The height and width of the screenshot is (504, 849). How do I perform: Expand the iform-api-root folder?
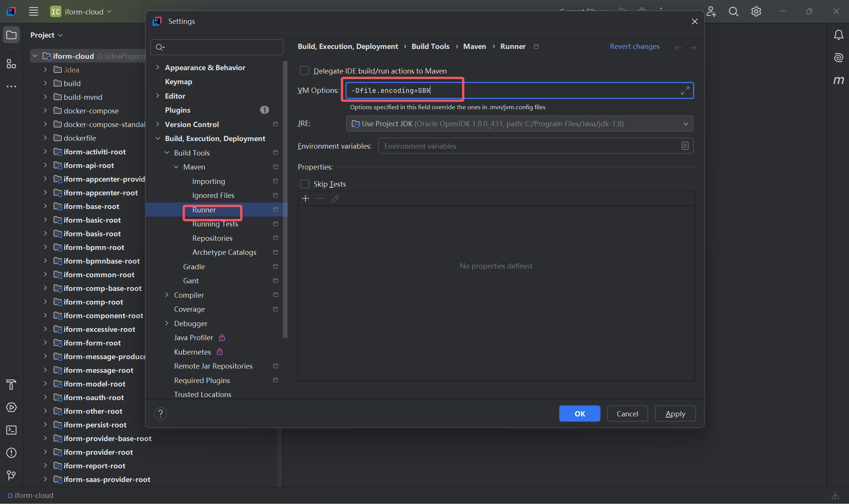tap(45, 165)
